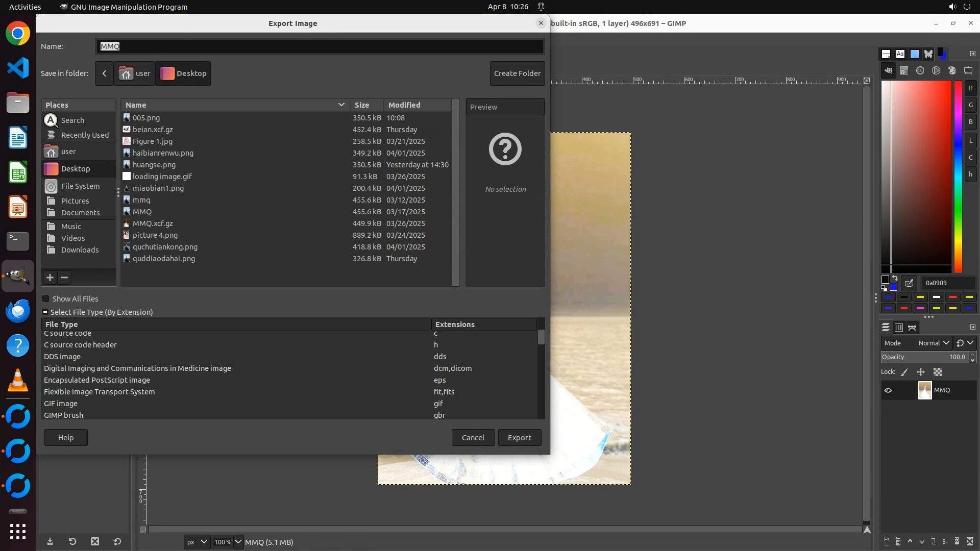Toggle visibility of the MMQ layer

click(888, 390)
